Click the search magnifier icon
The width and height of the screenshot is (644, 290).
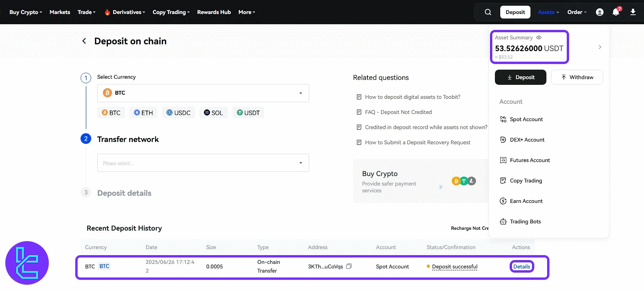(488, 12)
